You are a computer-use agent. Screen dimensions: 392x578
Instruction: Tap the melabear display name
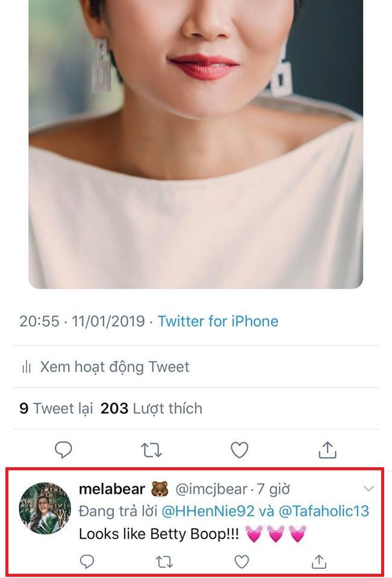[112, 489]
